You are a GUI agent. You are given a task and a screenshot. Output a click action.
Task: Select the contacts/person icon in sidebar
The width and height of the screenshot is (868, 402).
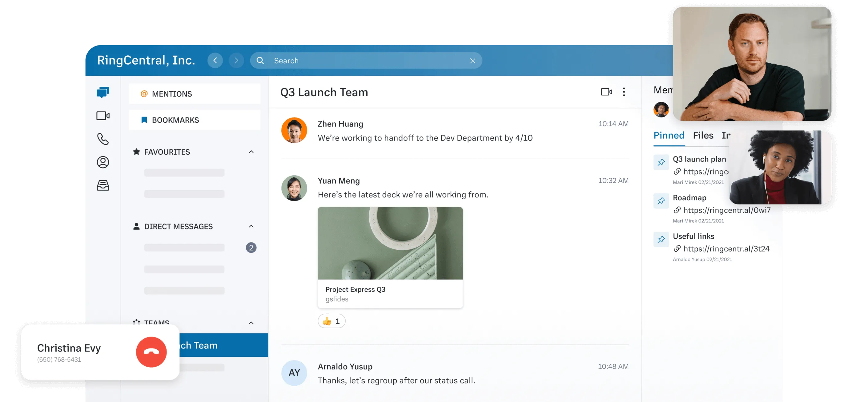click(102, 161)
